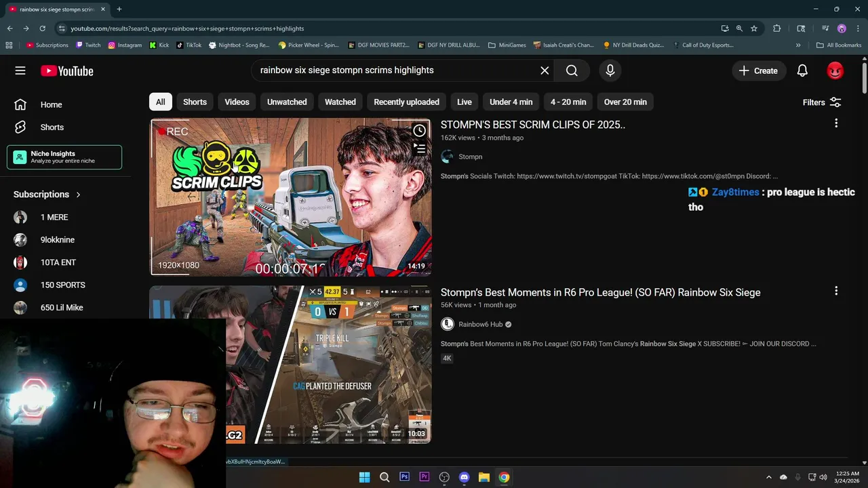Viewport: 868px width, 488px height.
Task: Reload the page in Chrome
Action: pyautogui.click(x=42, y=28)
